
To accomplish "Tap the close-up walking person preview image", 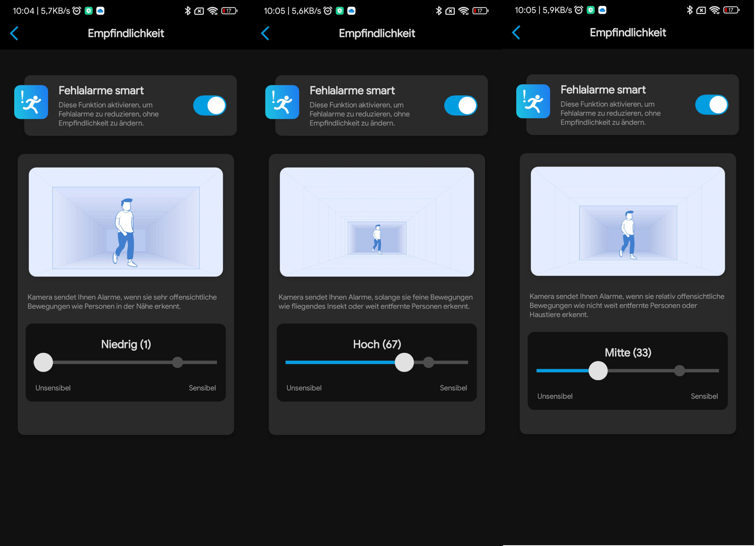I will (126, 222).
